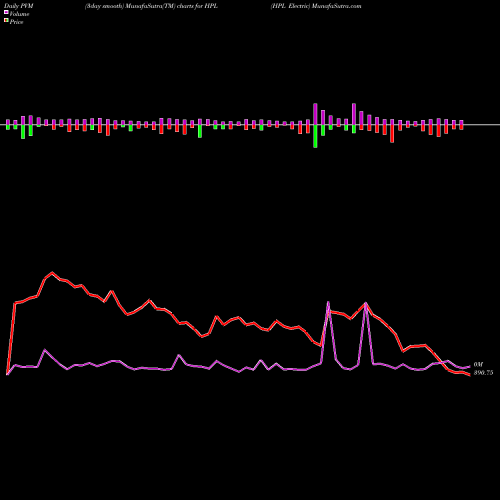Click the 'Daily PVM' title text
500x500 pixels.
[19, 6]
